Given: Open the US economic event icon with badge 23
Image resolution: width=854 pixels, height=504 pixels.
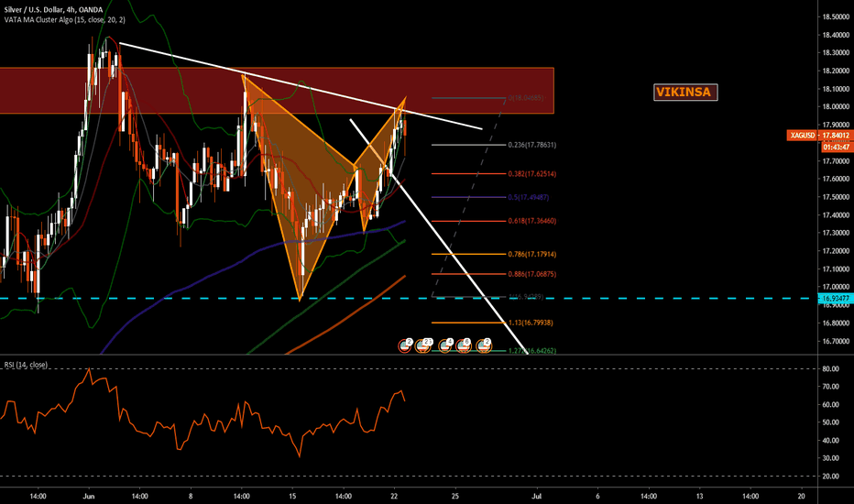Looking at the screenshot, I should (423, 345).
